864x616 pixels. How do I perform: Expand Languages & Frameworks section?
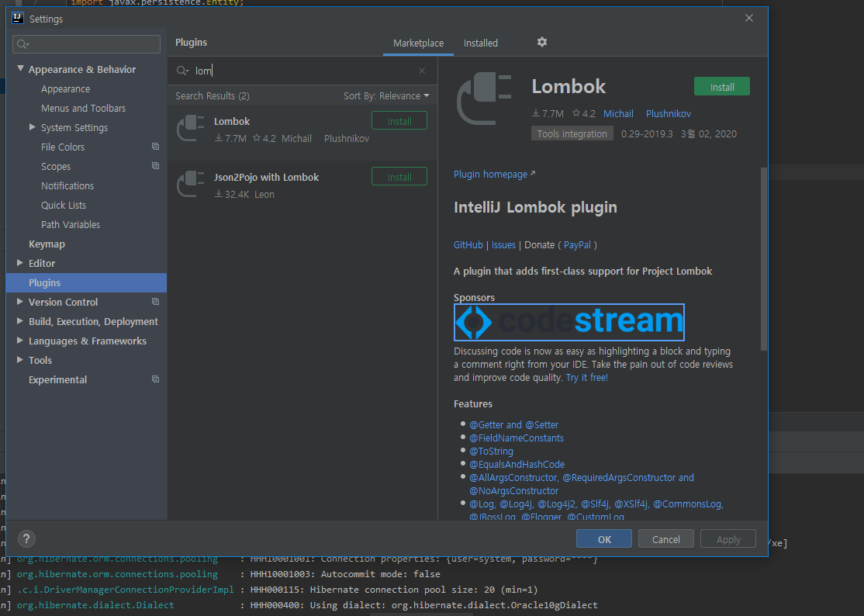[x=20, y=341]
